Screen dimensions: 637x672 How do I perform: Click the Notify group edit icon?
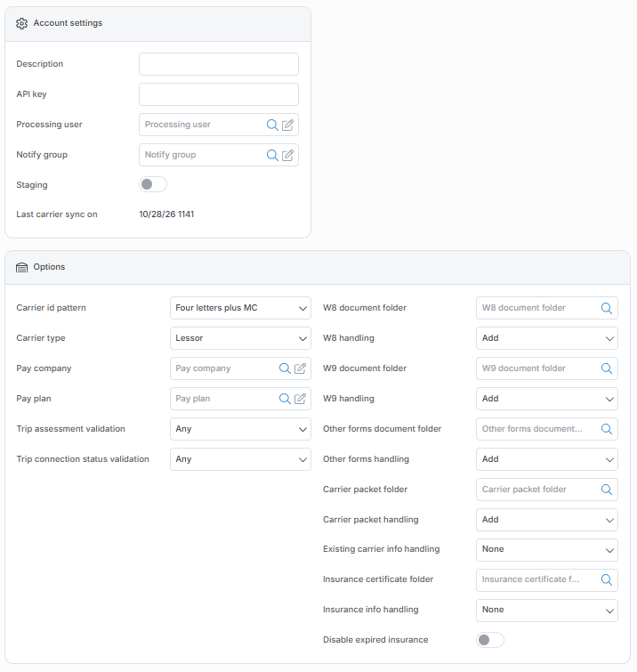click(x=288, y=155)
